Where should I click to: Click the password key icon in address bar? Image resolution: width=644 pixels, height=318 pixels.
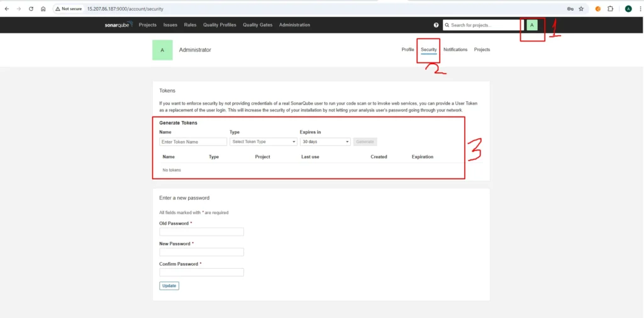pyautogui.click(x=570, y=9)
